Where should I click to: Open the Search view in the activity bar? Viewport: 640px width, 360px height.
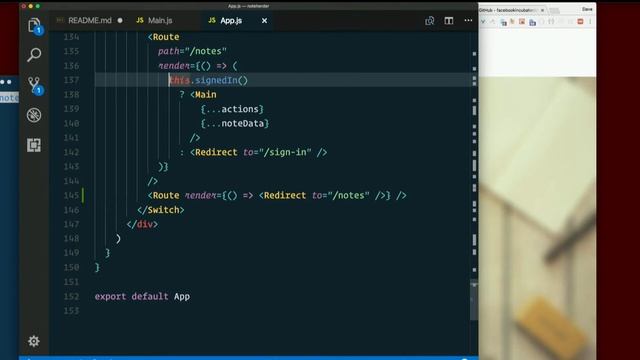click(x=34, y=55)
